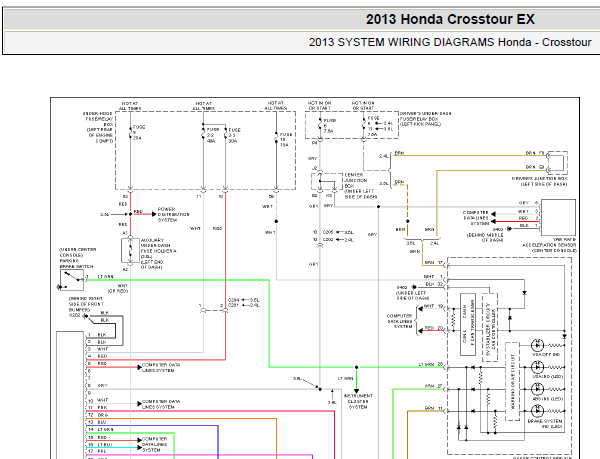
Task: Click the VSA OFF indicator LED symbol
Action: pyautogui.click(x=537, y=345)
